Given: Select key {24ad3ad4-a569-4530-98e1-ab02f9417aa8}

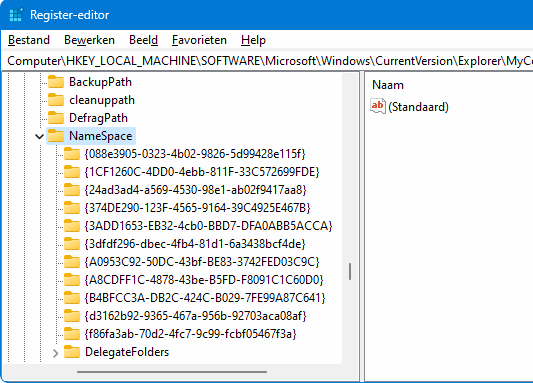Looking at the screenshot, I should (195, 190).
